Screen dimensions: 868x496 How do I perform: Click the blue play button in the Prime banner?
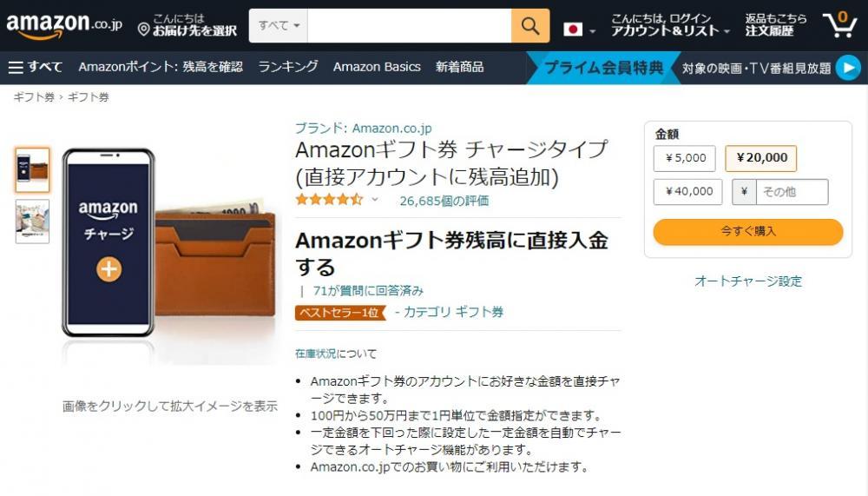click(848, 68)
